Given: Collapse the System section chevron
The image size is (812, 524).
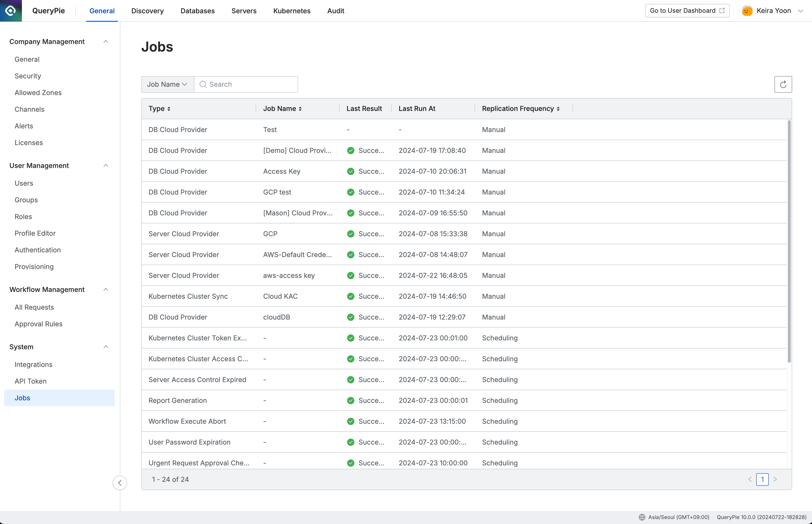Looking at the screenshot, I should point(106,347).
